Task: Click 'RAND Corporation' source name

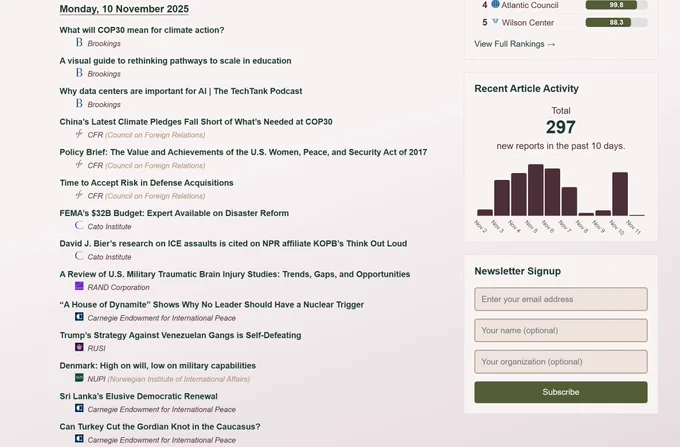Action: pyautogui.click(x=118, y=287)
